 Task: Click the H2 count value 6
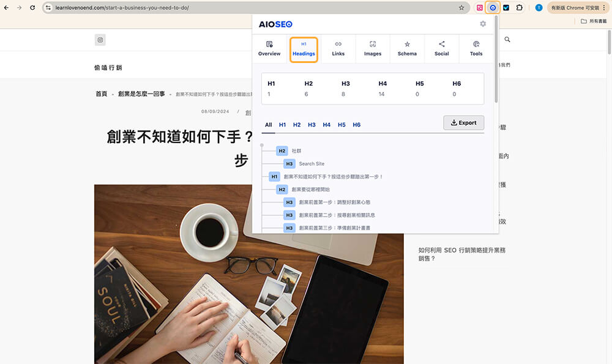tap(306, 94)
